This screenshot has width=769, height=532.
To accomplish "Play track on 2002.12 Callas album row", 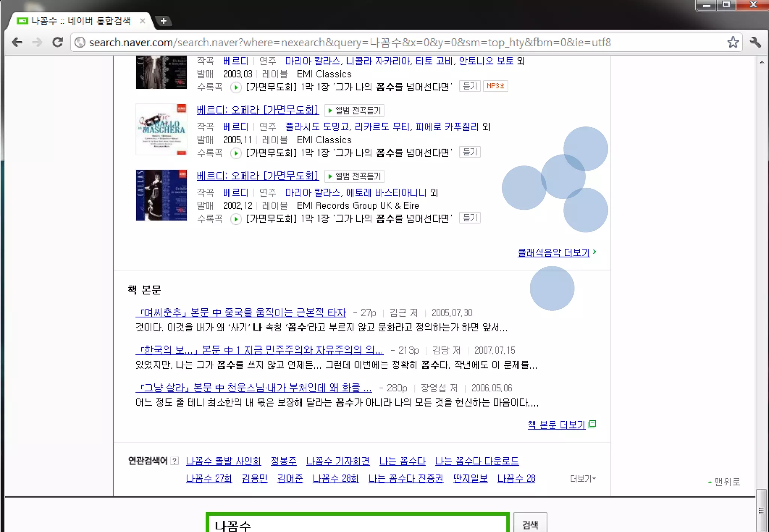I will coord(235,219).
